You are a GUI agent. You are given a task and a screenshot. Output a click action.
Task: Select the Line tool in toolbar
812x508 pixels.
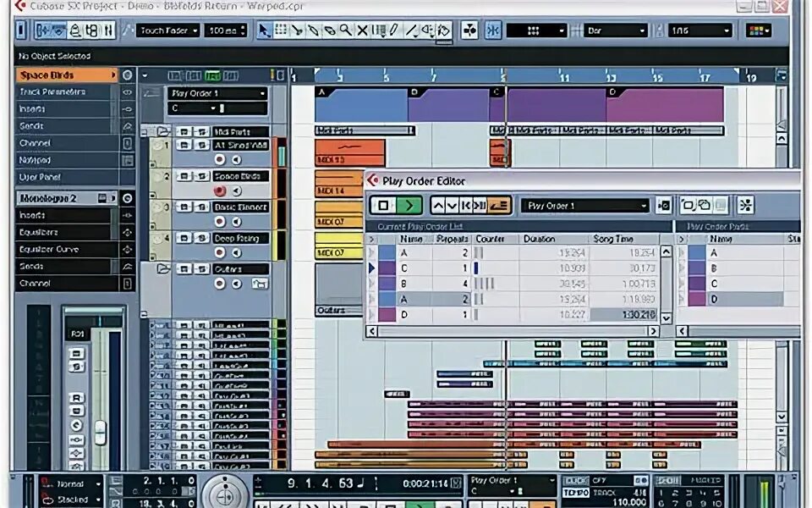411,30
